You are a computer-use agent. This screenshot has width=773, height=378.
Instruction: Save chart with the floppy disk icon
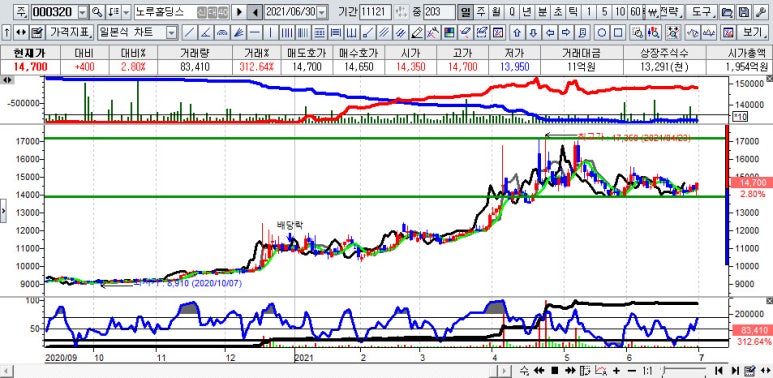(744, 11)
